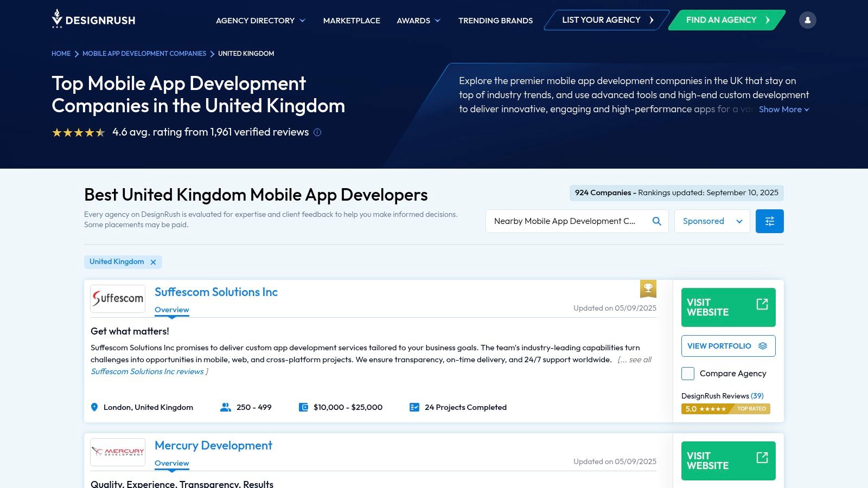Screen dimensions: 868x488
Task: Remove the United Kingdom filter tag
Action: click(153, 262)
